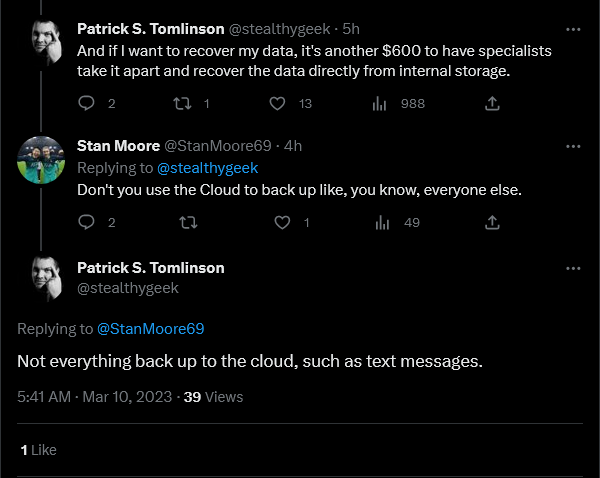
Task: Reply to Stan Moore's Cloud tweet
Action: pos(86,222)
